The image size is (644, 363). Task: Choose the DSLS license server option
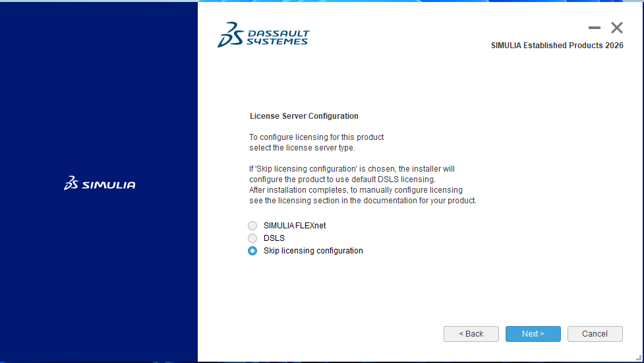pyautogui.click(x=252, y=238)
